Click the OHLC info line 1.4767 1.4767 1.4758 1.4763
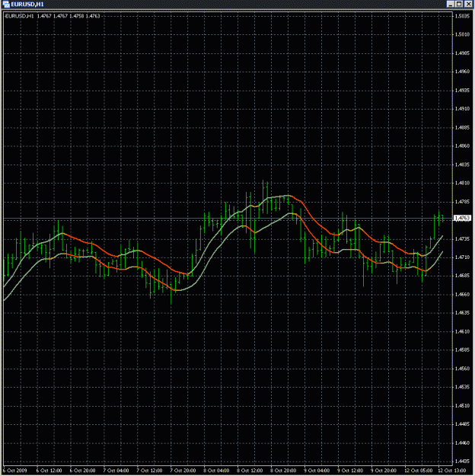The width and height of the screenshot is (475, 476). [69, 16]
